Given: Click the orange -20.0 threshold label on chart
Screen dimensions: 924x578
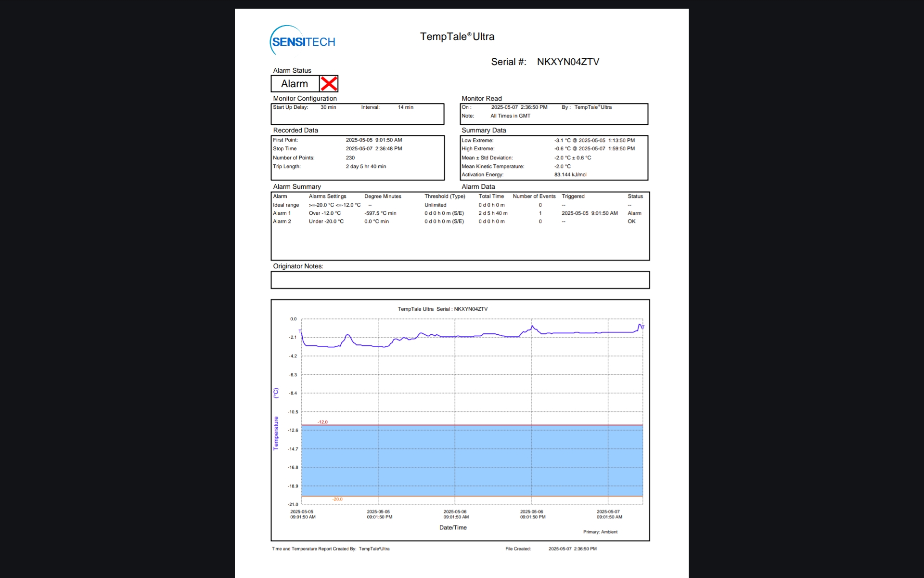Looking at the screenshot, I should coord(337,499).
